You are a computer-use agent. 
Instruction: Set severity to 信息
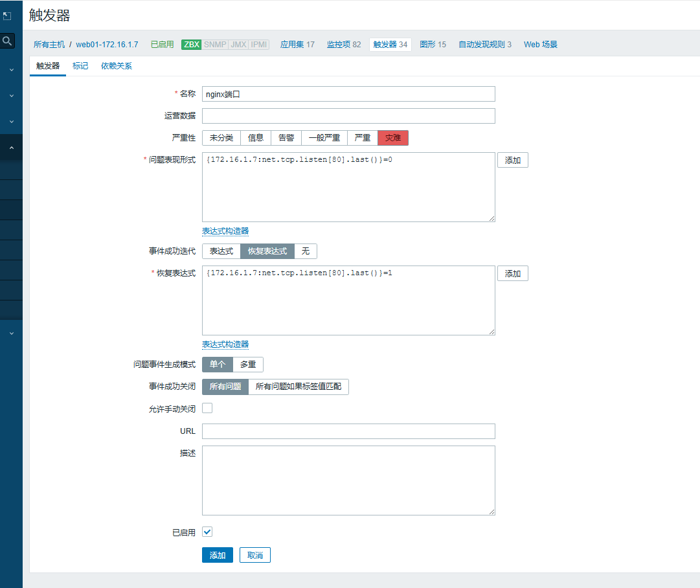coord(256,137)
